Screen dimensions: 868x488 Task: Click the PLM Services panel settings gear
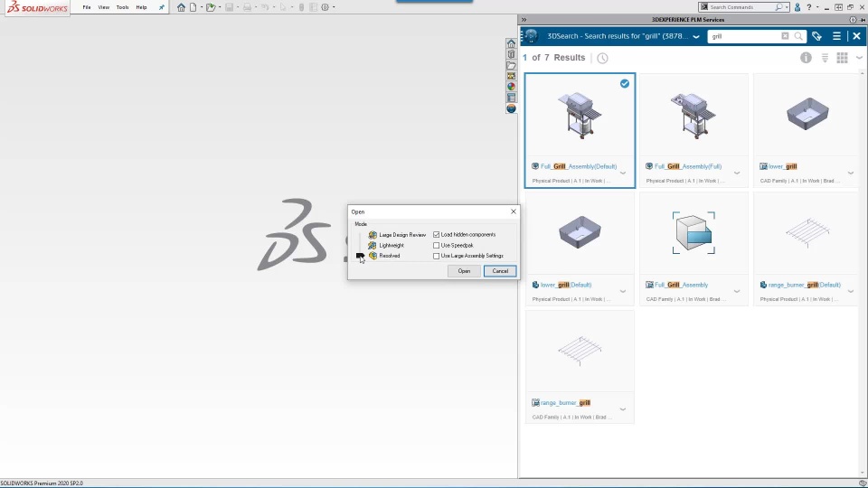click(x=853, y=19)
